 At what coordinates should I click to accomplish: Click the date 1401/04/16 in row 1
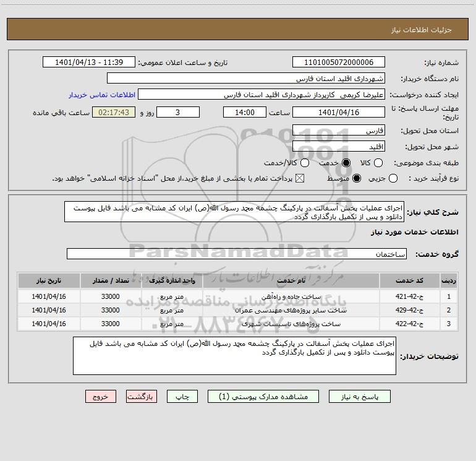tap(49, 296)
